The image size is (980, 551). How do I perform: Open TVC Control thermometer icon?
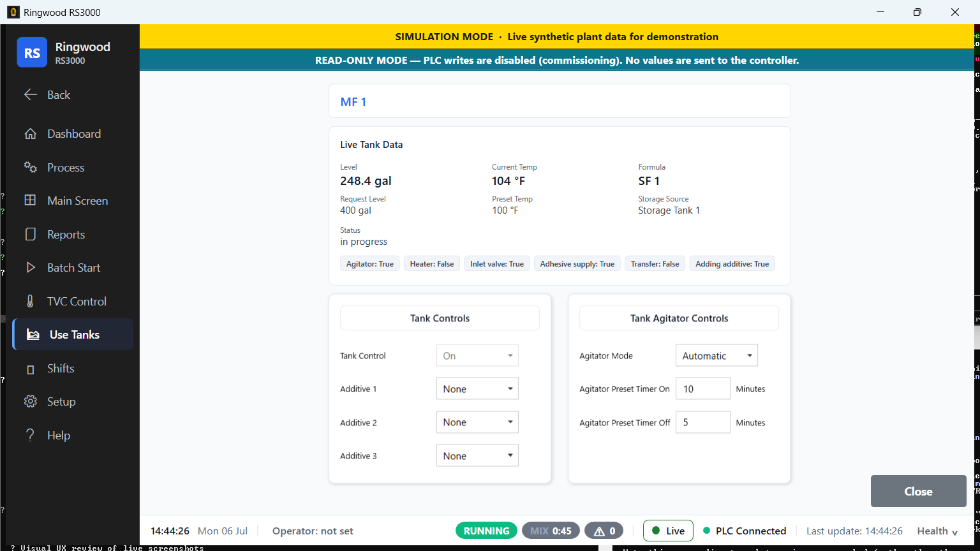(30, 301)
